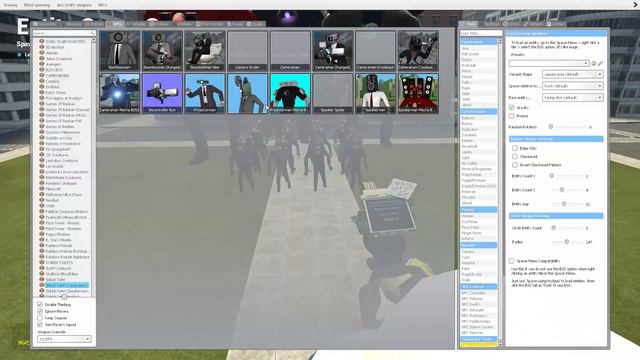Pick the Cameraman NPC icon
Screen dimensions: 640x360
click(290, 50)
